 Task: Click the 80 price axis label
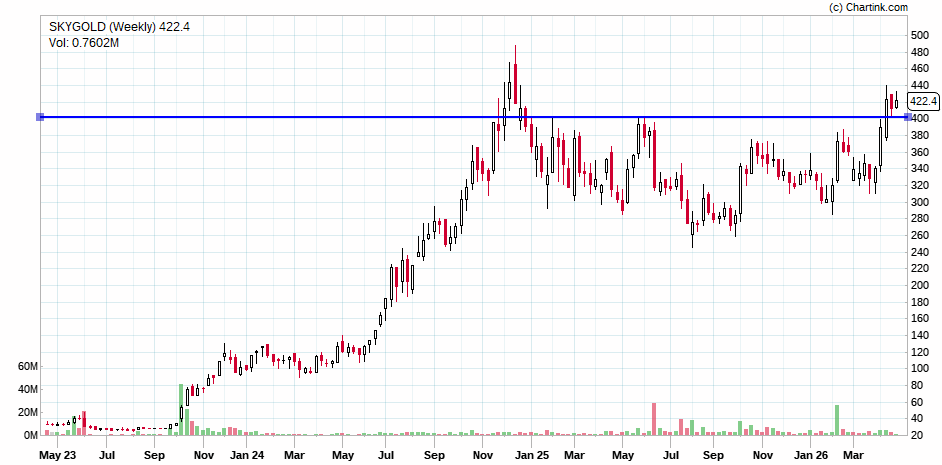917,385
